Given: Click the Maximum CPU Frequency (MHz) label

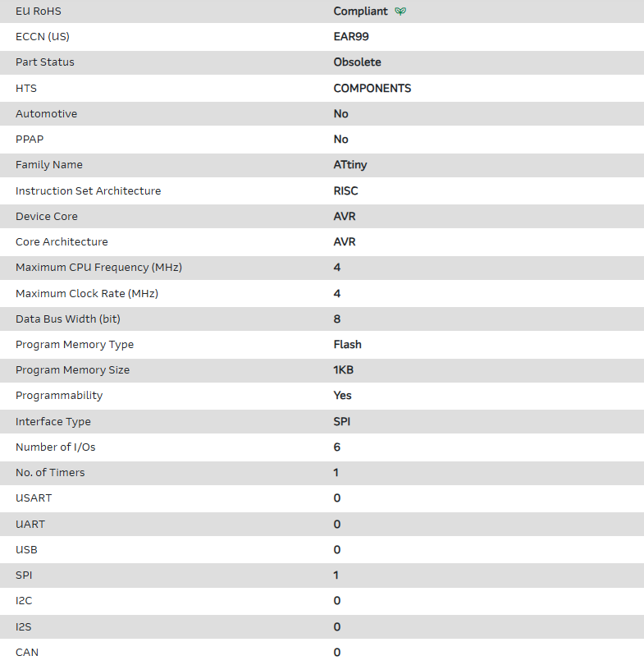Looking at the screenshot, I should (x=98, y=268).
